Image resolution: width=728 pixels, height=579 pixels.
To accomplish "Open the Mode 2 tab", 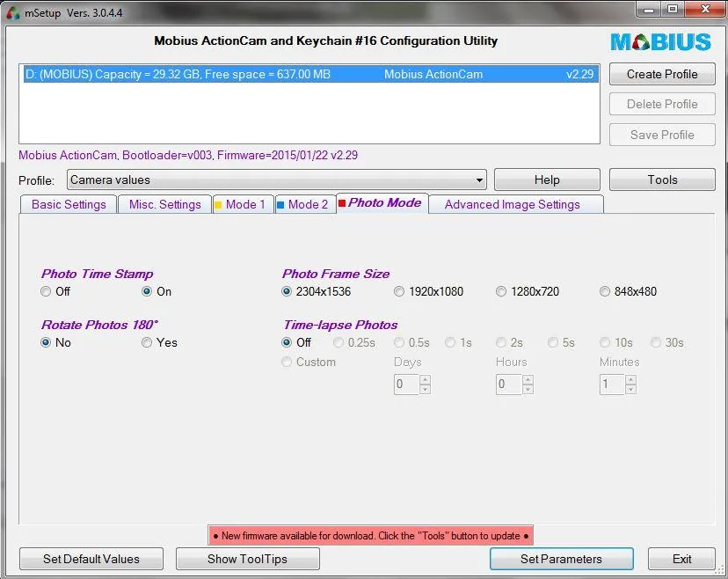I will click(x=305, y=204).
